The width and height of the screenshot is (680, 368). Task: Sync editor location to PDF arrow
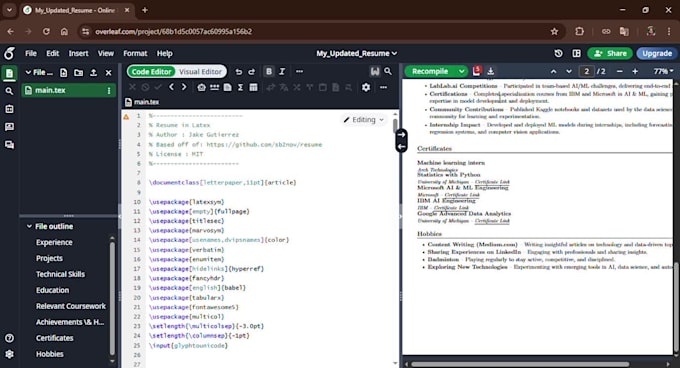coord(402,134)
